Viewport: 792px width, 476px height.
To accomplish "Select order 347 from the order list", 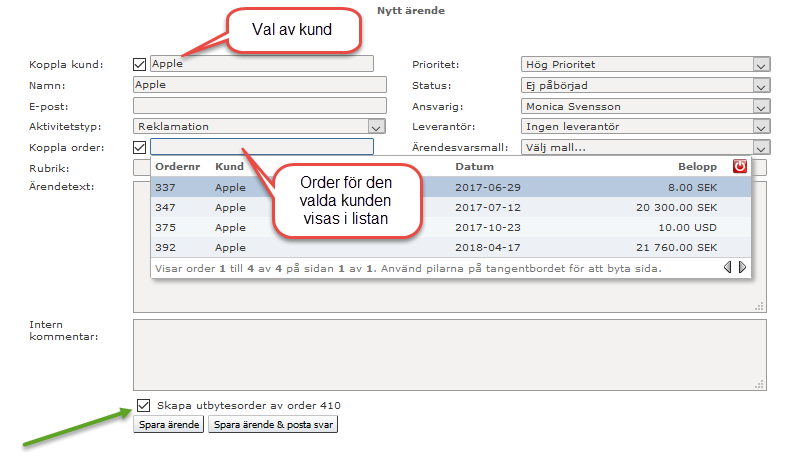I will tap(450, 207).
